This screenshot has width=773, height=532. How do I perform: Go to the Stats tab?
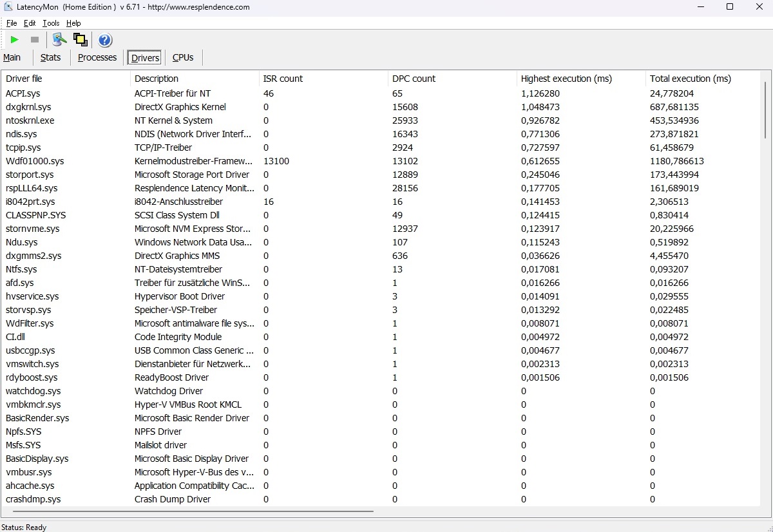[50, 57]
